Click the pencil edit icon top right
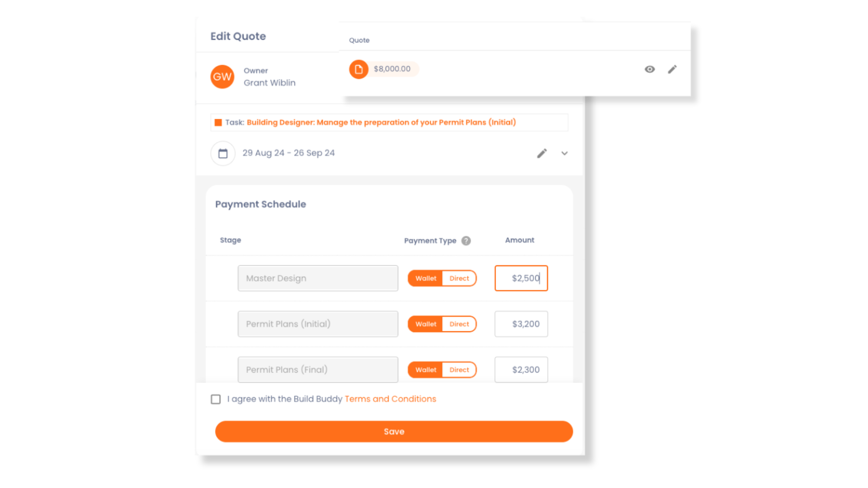The width and height of the screenshot is (868, 488). [672, 69]
